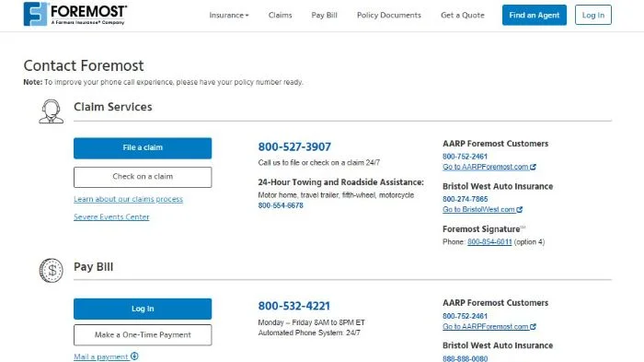
Task: Open Learn about our claims process link
Action: click(128, 199)
